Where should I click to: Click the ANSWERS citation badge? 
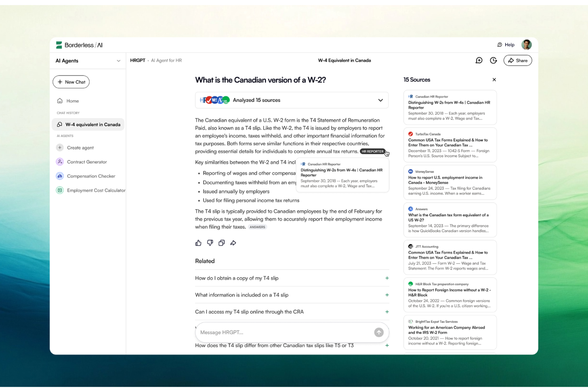click(257, 227)
